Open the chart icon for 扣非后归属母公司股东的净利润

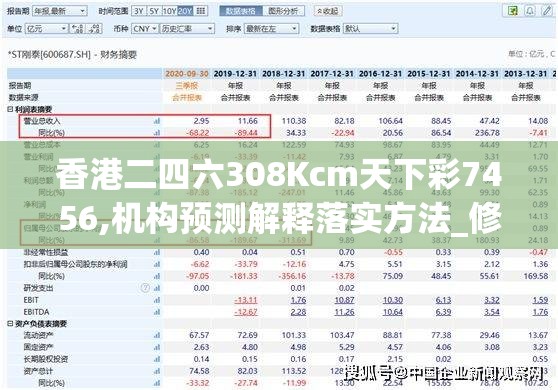pos(156,264)
